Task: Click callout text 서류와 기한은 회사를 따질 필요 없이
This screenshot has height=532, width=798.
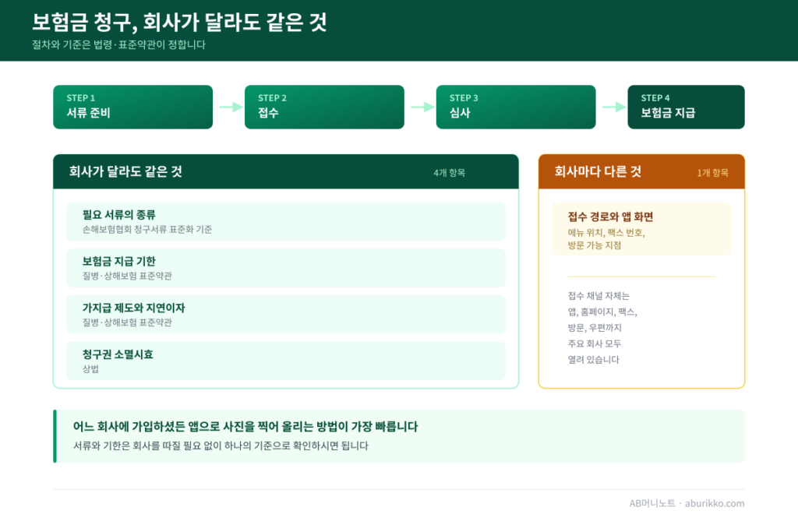Action: click(221, 446)
